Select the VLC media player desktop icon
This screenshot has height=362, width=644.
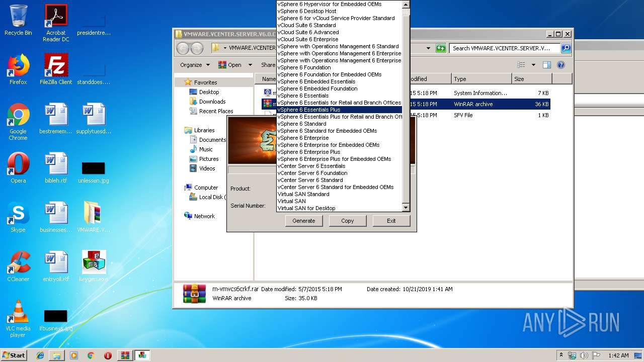[18, 319]
